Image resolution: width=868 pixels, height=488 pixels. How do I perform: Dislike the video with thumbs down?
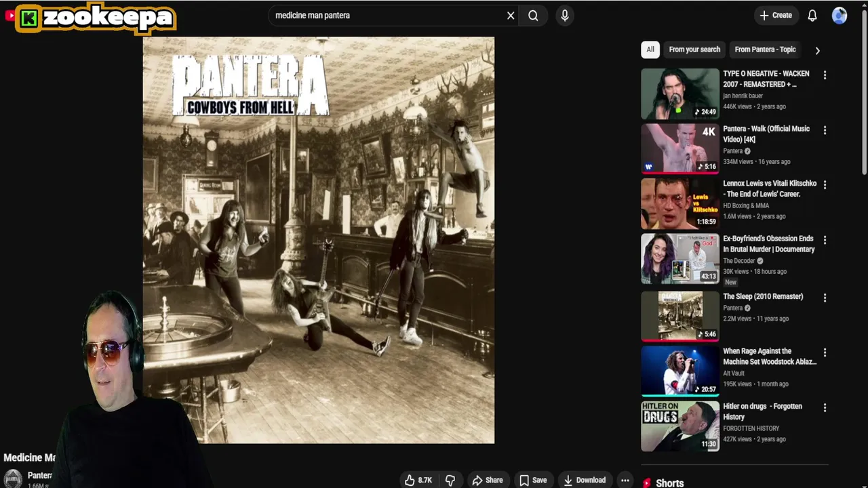450,480
